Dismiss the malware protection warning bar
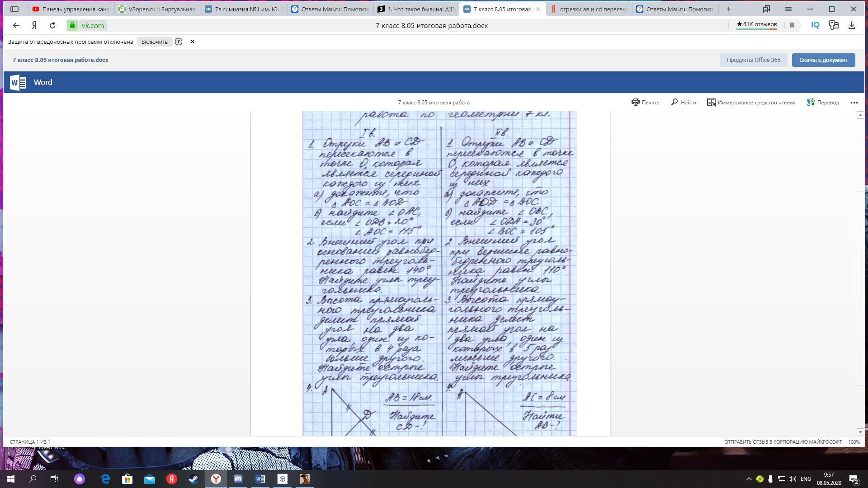Screen dimensions: 868x488 click(193, 42)
